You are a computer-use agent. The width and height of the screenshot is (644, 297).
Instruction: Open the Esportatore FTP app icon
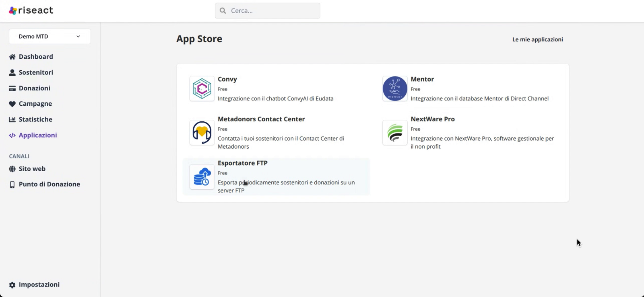point(202,177)
